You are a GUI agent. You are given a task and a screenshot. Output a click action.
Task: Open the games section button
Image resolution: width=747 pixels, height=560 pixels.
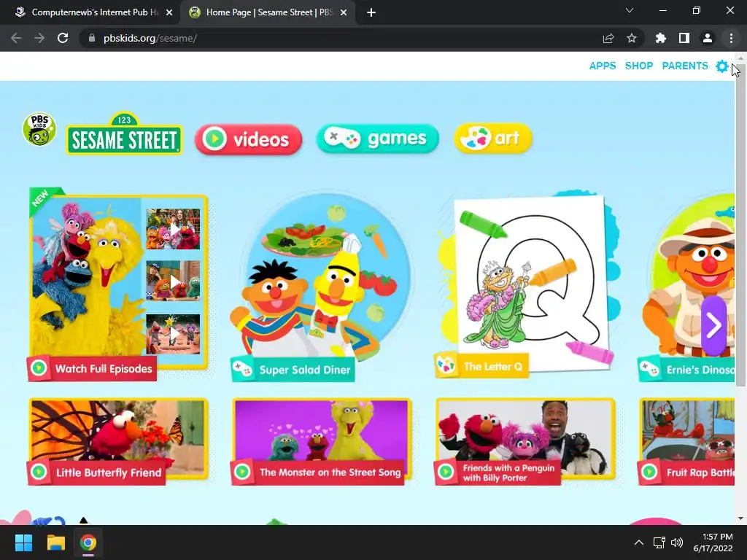(377, 139)
